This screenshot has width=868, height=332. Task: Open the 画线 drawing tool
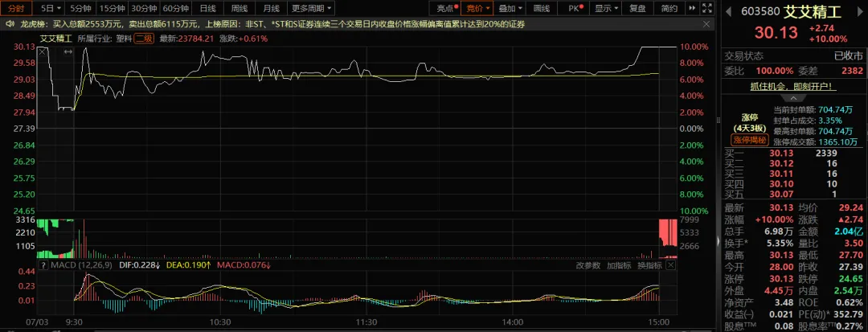[542, 8]
